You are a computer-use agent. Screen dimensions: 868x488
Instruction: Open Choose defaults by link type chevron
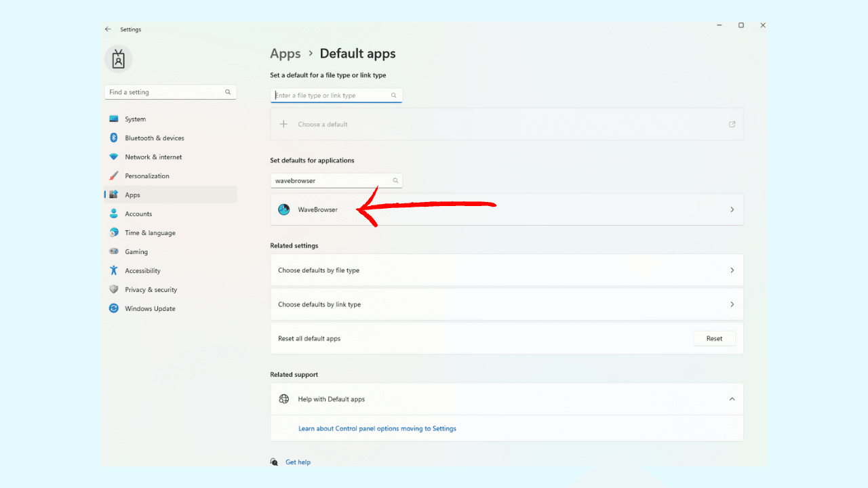click(732, 304)
